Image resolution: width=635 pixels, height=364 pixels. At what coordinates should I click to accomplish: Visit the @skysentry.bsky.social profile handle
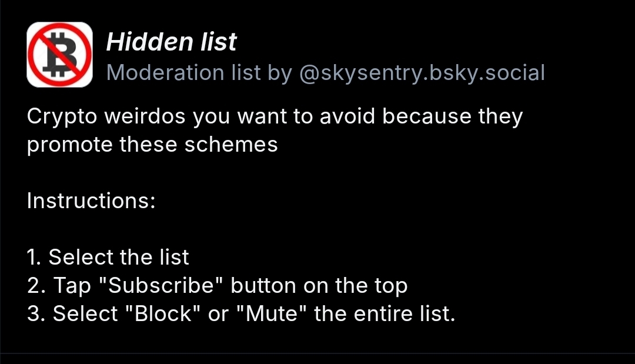click(x=422, y=73)
